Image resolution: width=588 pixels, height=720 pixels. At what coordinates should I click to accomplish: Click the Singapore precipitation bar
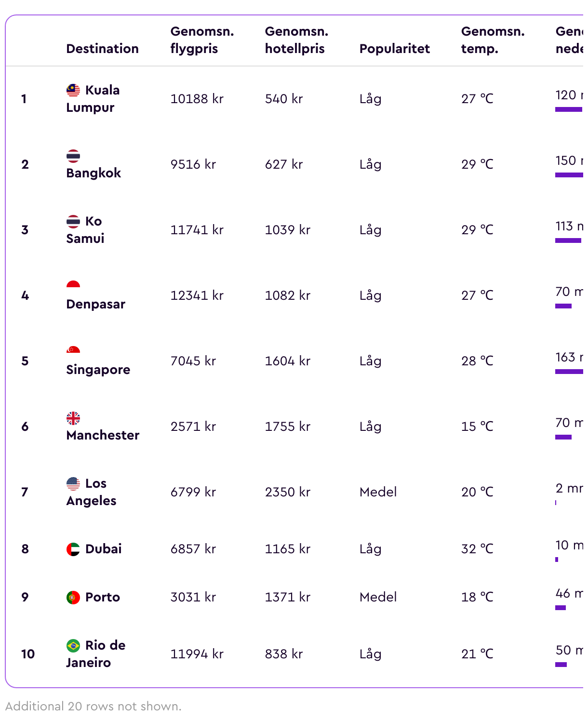click(569, 372)
